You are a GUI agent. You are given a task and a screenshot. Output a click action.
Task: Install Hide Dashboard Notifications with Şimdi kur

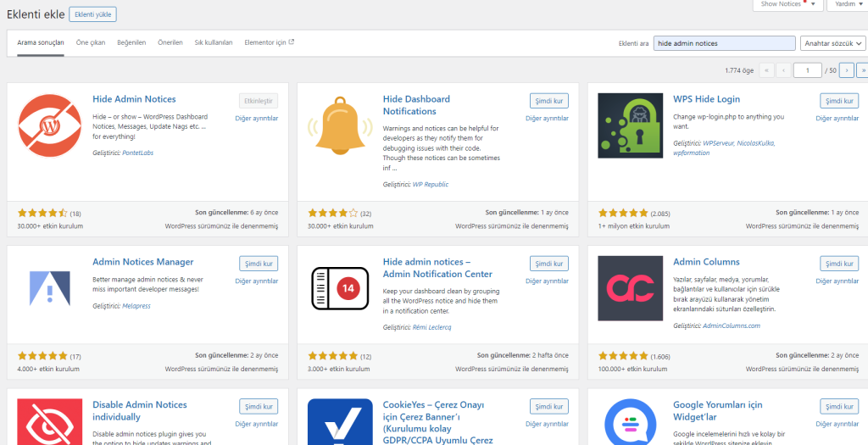[x=548, y=101]
